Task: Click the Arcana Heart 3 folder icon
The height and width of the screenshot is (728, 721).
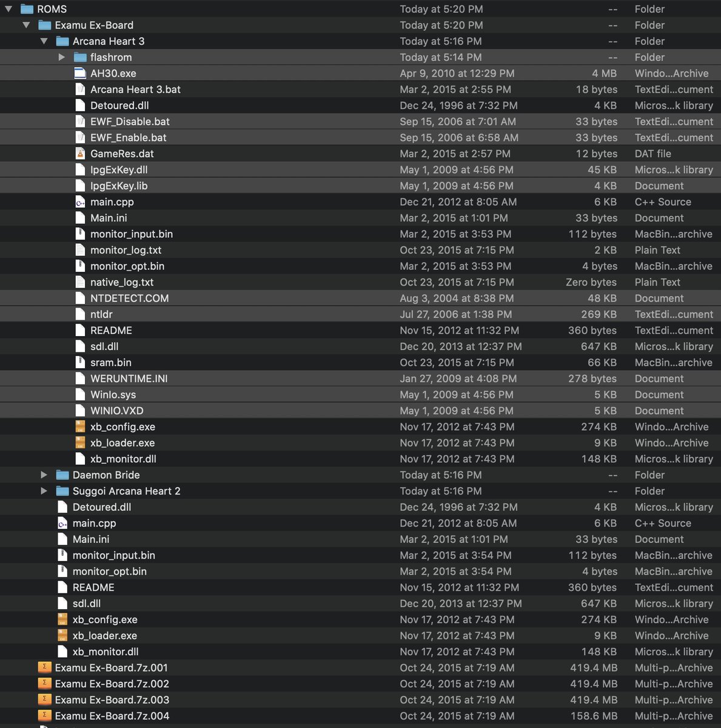Action: point(62,41)
